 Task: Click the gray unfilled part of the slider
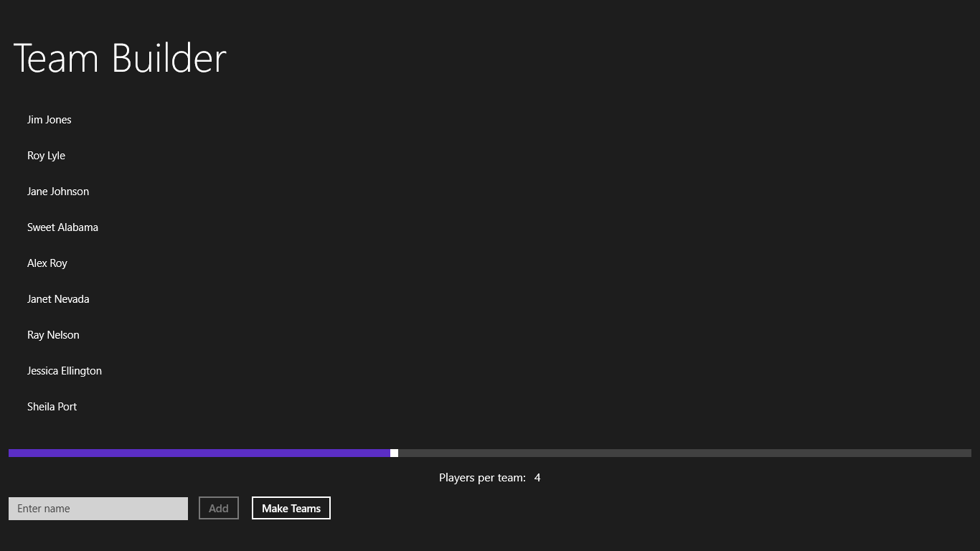[682, 453]
